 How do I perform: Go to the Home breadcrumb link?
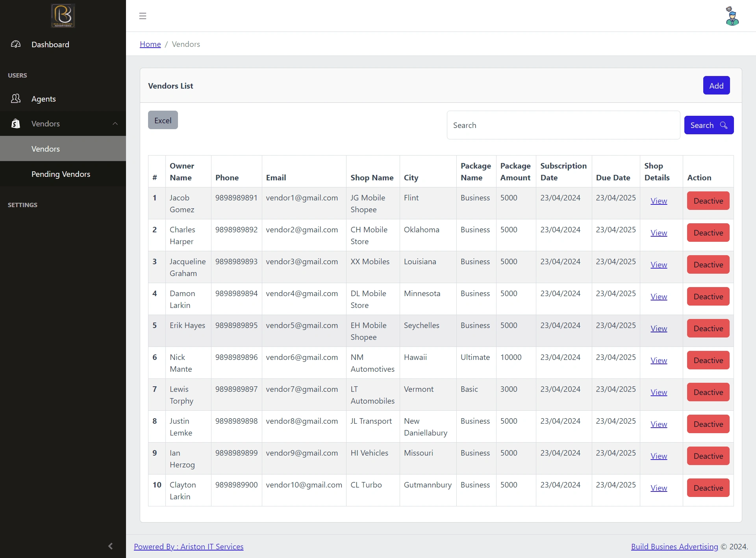(150, 44)
